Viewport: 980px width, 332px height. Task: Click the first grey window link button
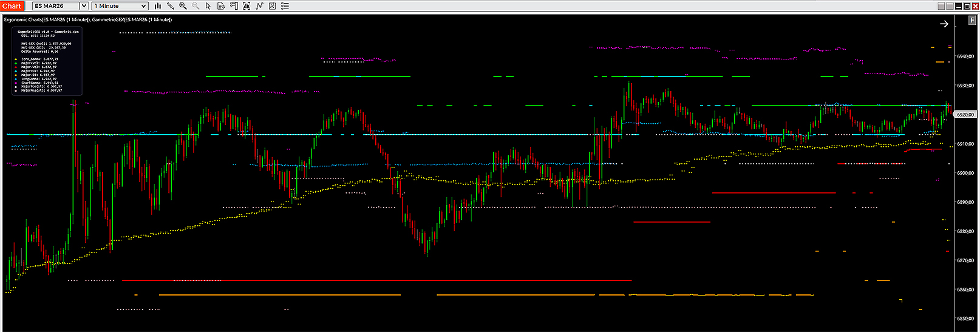pos(941,6)
